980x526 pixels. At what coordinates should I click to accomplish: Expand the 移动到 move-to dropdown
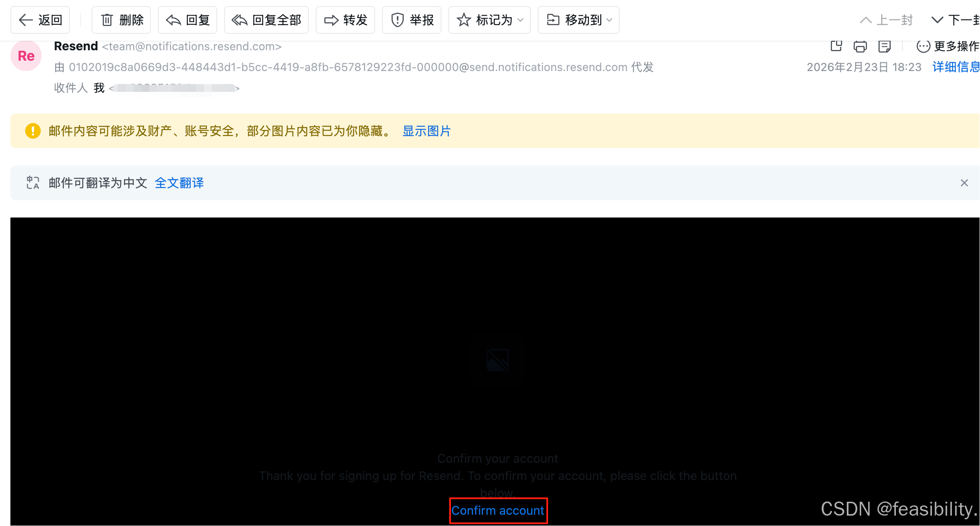pyautogui.click(x=578, y=20)
